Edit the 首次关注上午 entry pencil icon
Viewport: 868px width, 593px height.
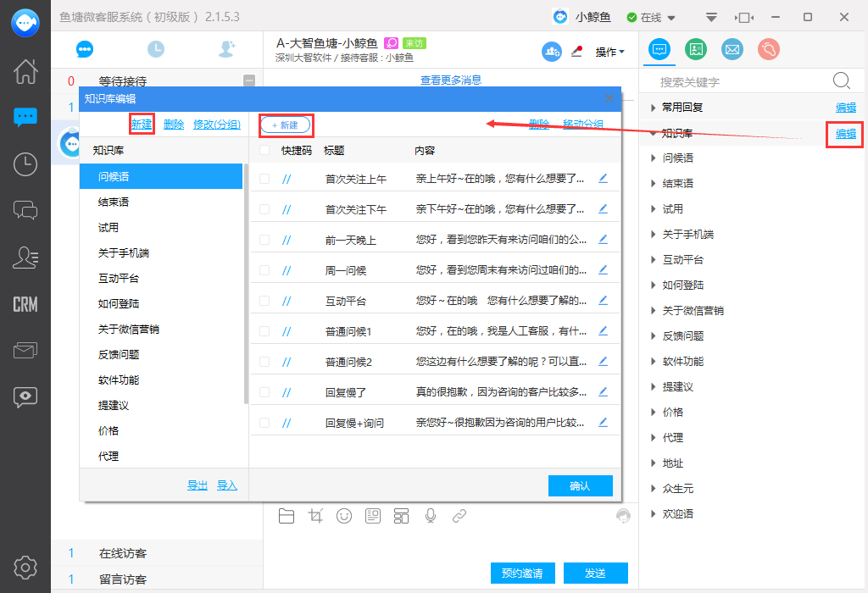604,179
